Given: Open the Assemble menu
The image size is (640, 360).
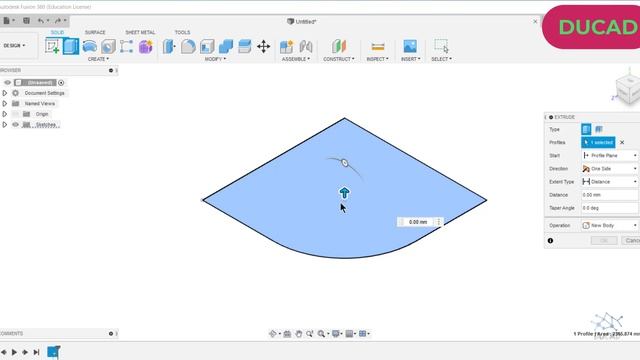Looking at the screenshot, I should [296, 59].
